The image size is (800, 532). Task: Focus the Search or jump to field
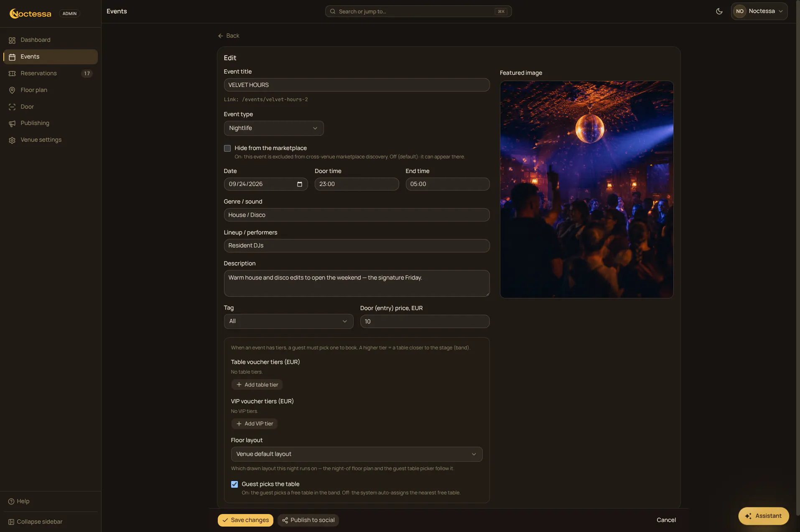pos(418,11)
